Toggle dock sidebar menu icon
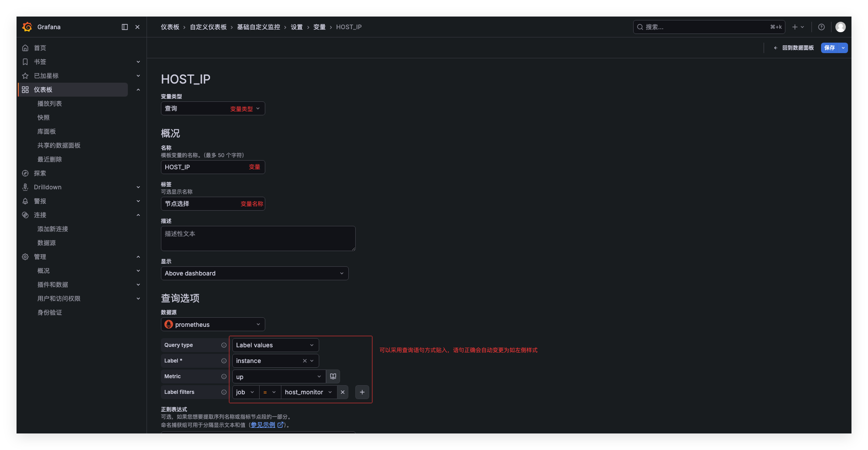Viewport: 868px width, 450px height. point(125,27)
